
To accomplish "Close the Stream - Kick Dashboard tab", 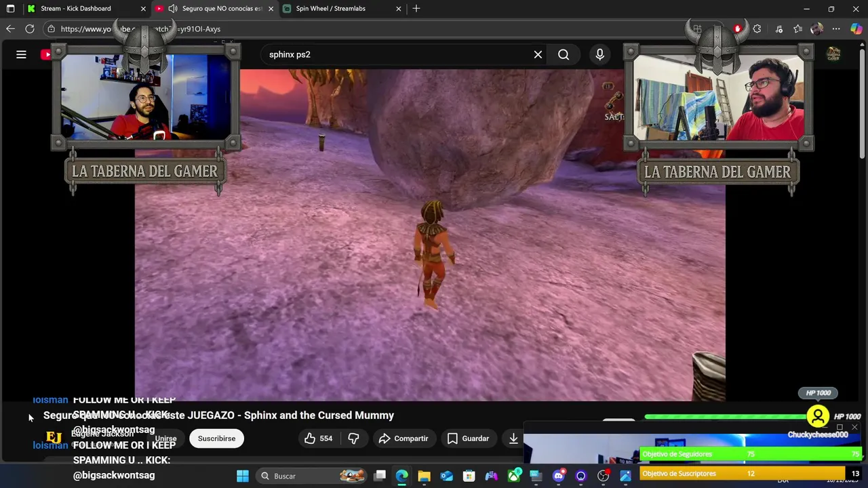I will [x=143, y=9].
